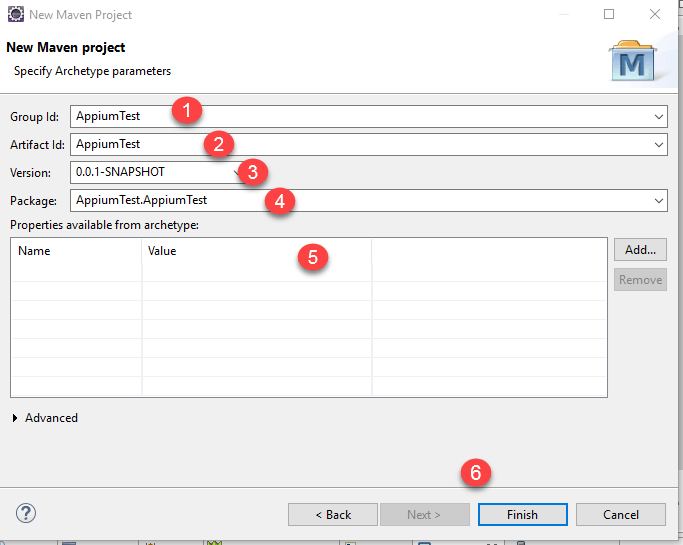Image resolution: width=683 pixels, height=545 pixels.
Task: Open the help question mark icon
Action: click(26, 513)
